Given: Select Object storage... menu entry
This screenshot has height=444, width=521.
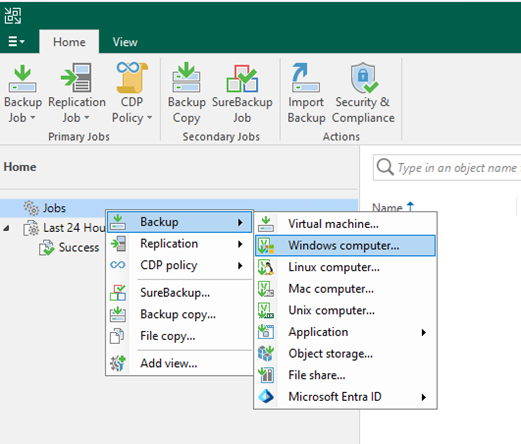Looking at the screenshot, I should [345, 354].
